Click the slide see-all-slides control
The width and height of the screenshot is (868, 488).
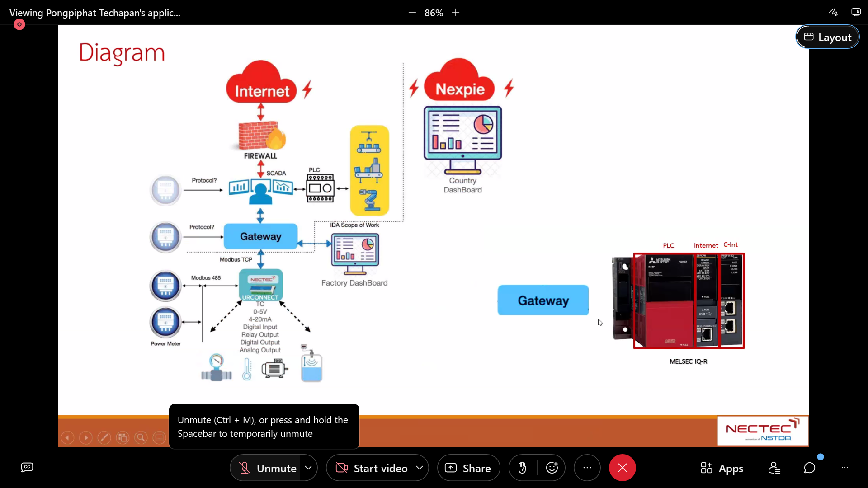(x=123, y=437)
